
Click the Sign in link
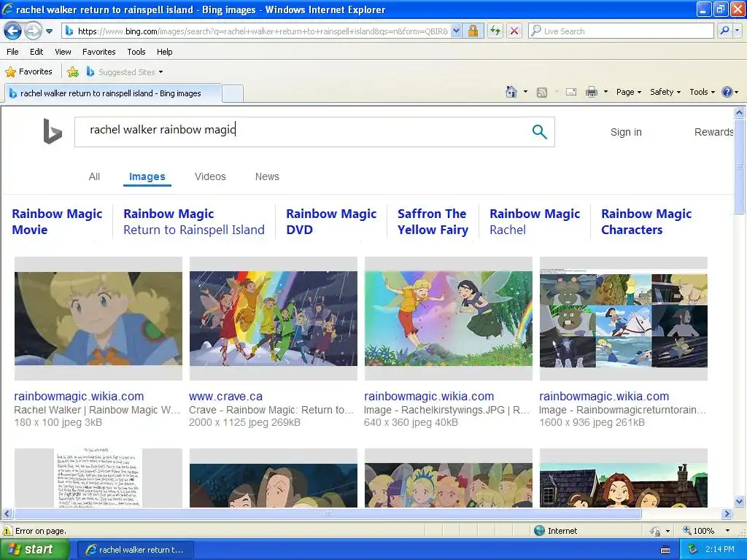(x=626, y=133)
